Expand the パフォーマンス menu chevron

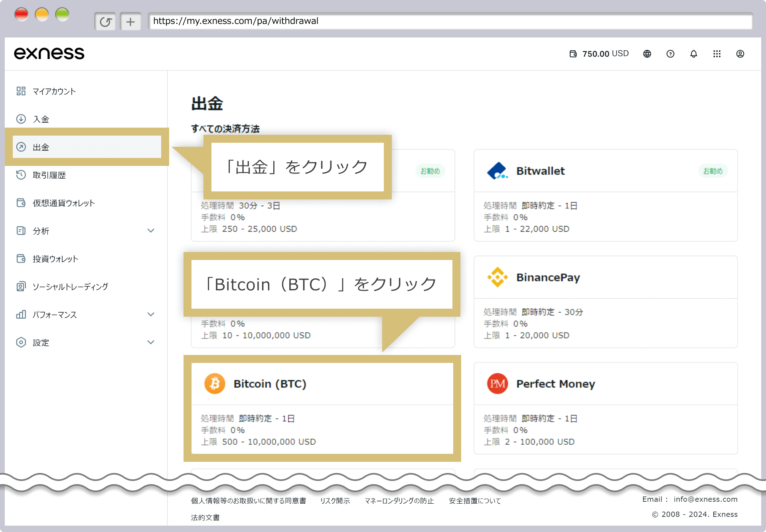pyautogui.click(x=151, y=314)
